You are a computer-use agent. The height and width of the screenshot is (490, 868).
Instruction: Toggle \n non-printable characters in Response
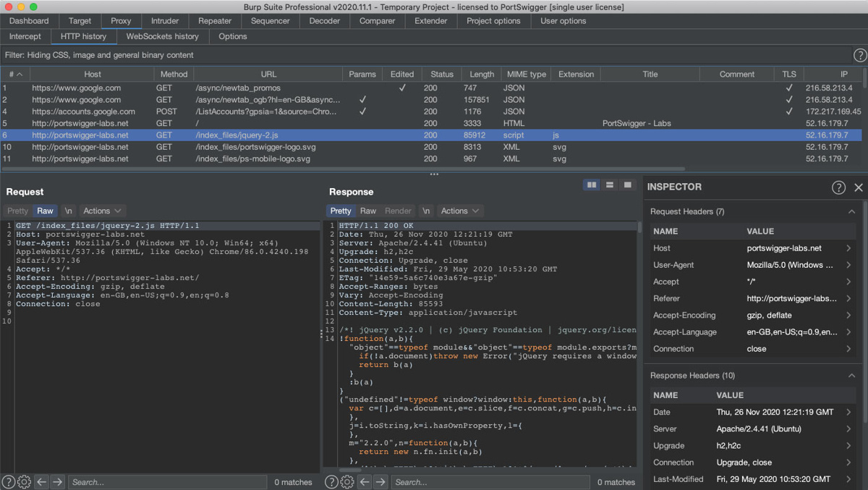click(x=426, y=211)
